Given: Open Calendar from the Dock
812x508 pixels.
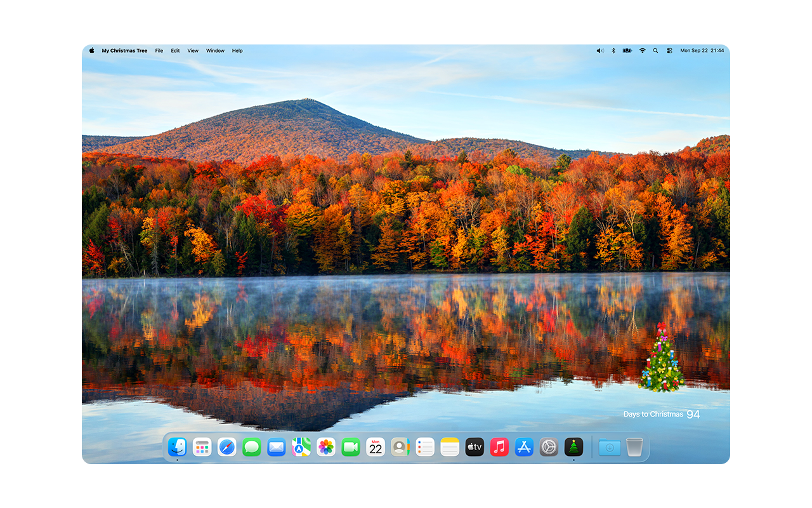Looking at the screenshot, I should (x=376, y=447).
